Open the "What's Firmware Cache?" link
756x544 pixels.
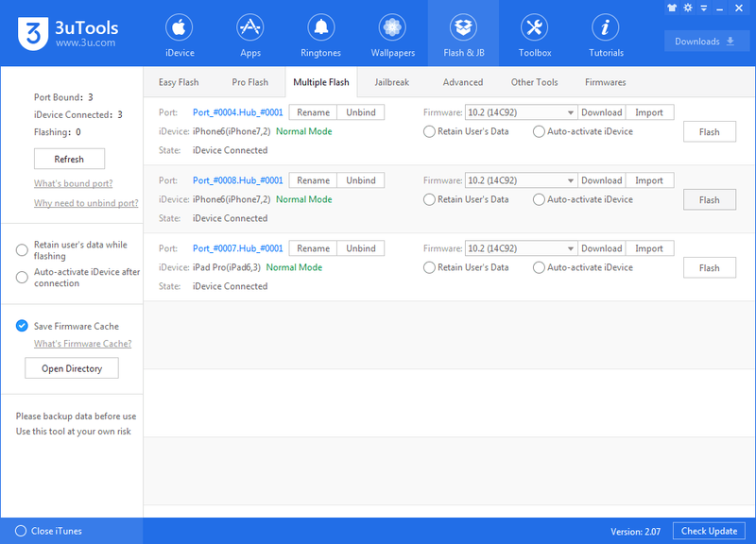[x=82, y=344]
